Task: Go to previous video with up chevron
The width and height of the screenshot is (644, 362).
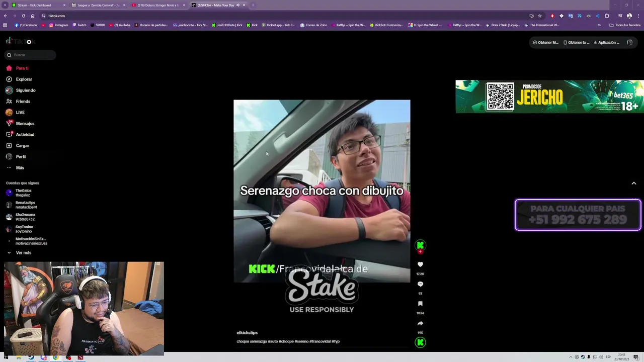Action: pyautogui.click(x=634, y=184)
